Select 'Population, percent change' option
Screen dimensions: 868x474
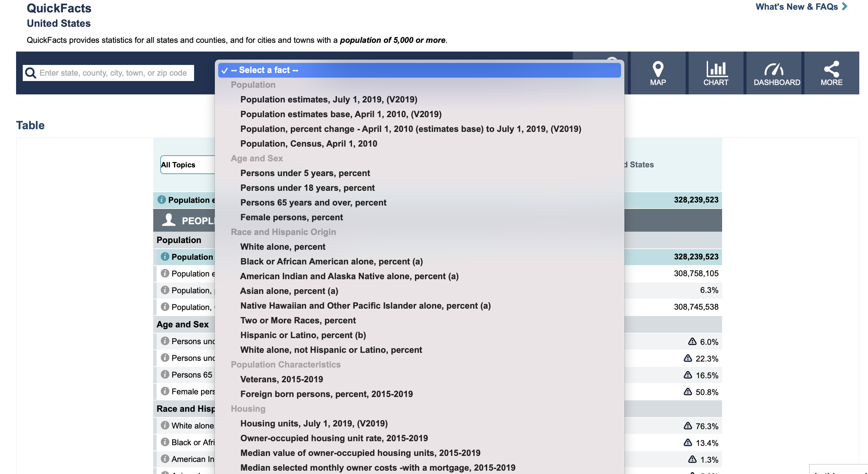411,129
